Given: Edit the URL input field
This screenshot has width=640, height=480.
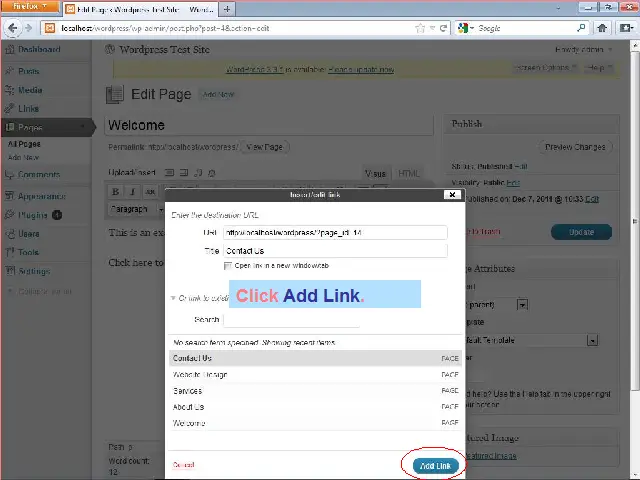Looking at the screenshot, I should 335,233.
